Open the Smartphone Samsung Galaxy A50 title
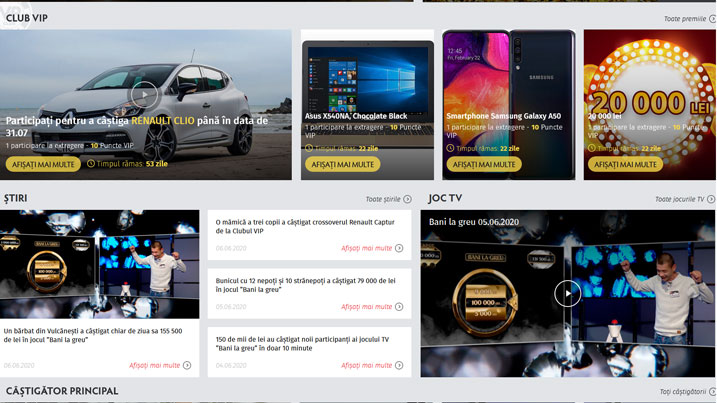This screenshot has width=717, height=403. [x=503, y=116]
